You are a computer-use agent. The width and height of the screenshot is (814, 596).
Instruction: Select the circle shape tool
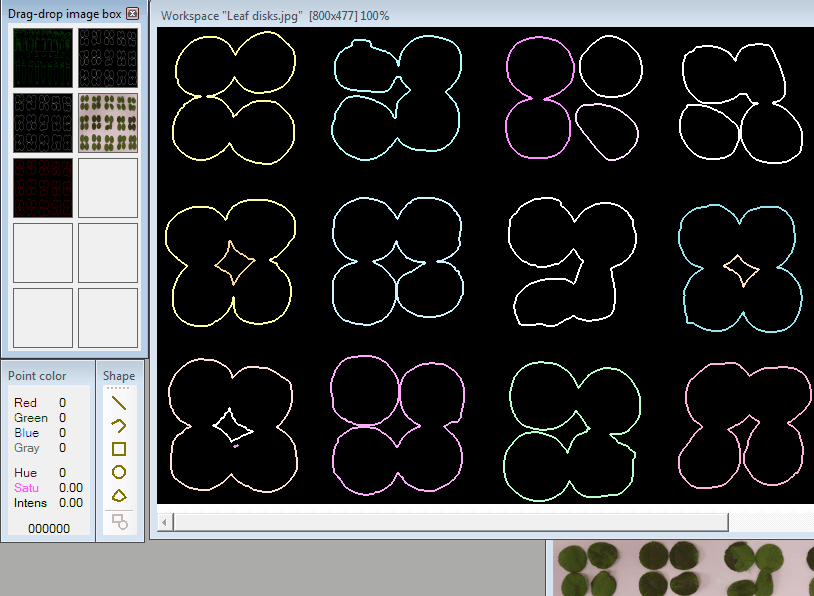pos(119,472)
